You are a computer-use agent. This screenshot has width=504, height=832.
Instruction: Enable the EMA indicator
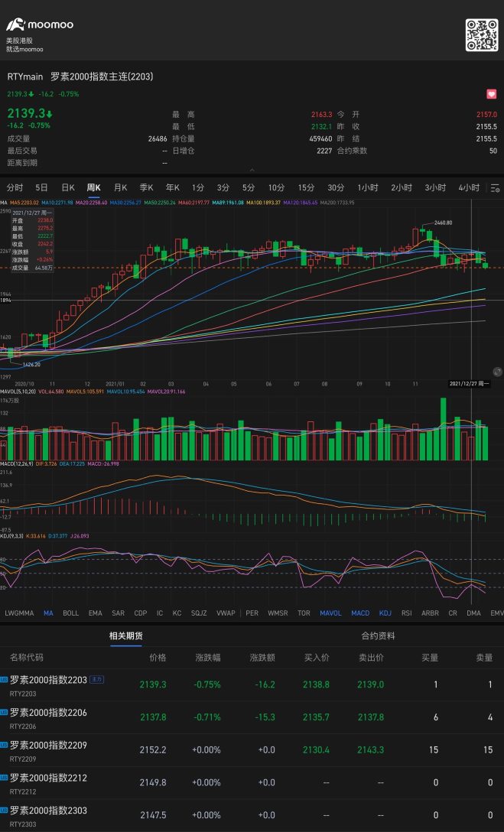pos(96,613)
